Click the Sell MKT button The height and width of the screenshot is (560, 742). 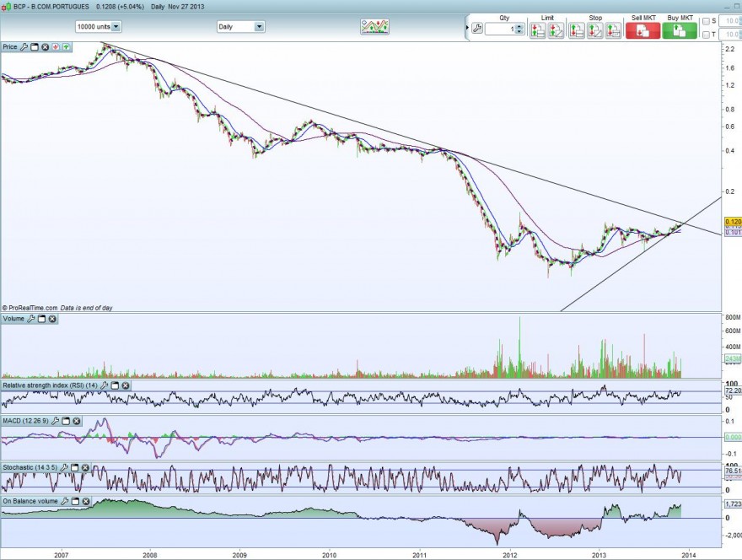point(643,30)
